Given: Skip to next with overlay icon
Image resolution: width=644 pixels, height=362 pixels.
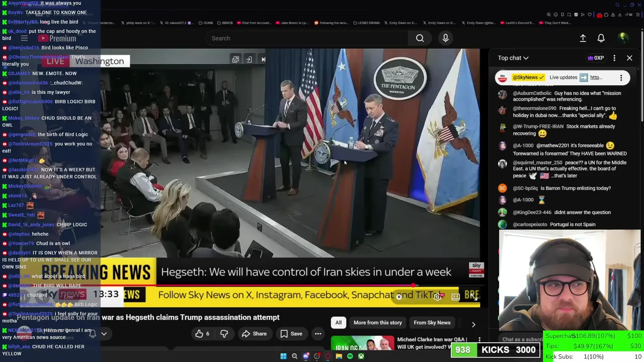Looking at the screenshot, I should point(263,59).
